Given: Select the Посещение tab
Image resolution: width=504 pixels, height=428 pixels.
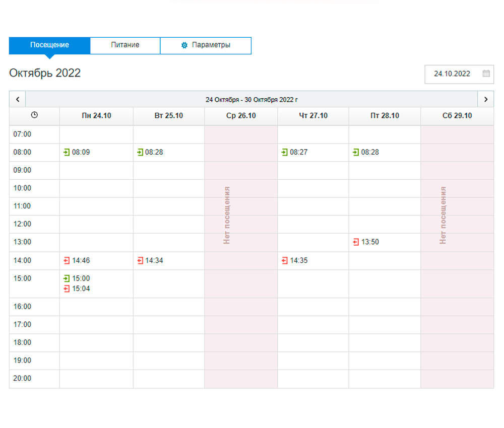Looking at the screenshot, I should 49,45.
